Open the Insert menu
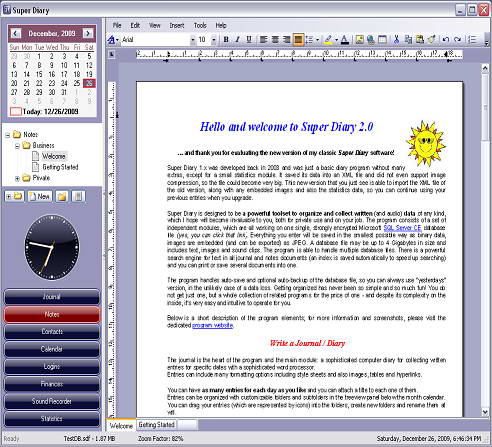Screen dimensions: 492x447 tap(177, 25)
